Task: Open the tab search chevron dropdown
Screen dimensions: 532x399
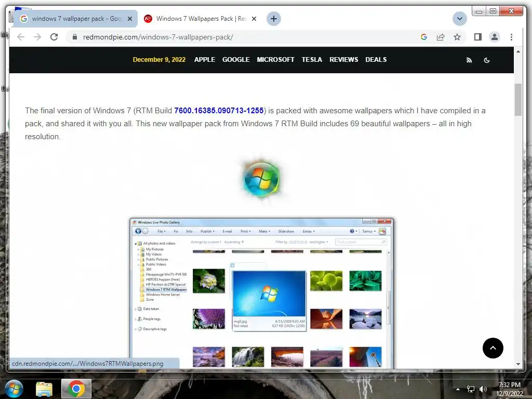Action: click(x=460, y=19)
